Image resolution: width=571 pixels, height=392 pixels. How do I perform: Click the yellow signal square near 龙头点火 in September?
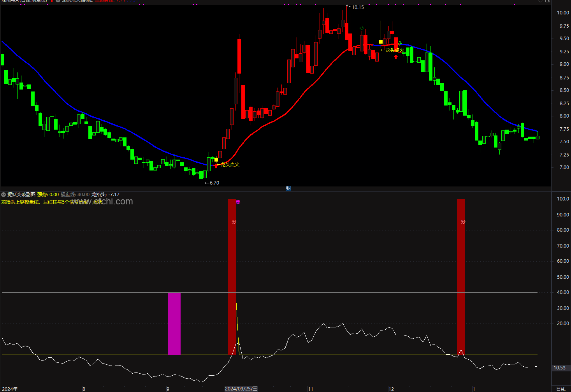216,160
